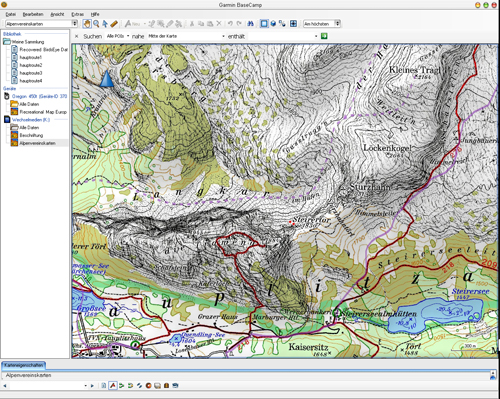Open the Alpenvereinskarten map product dropdown
Screen dimensions: 500x399
[41, 24]
